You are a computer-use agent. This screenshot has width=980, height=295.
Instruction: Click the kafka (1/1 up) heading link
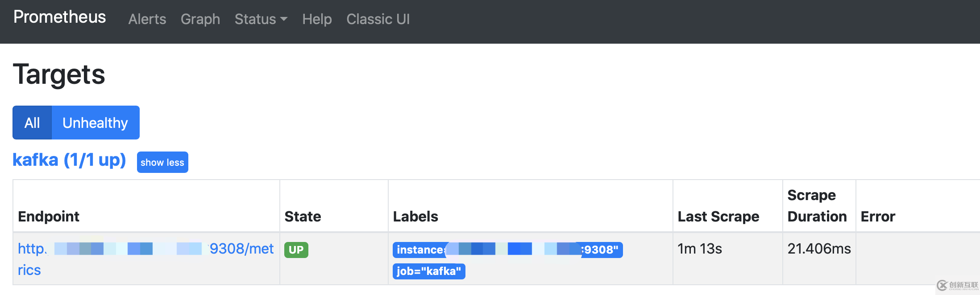69,160
